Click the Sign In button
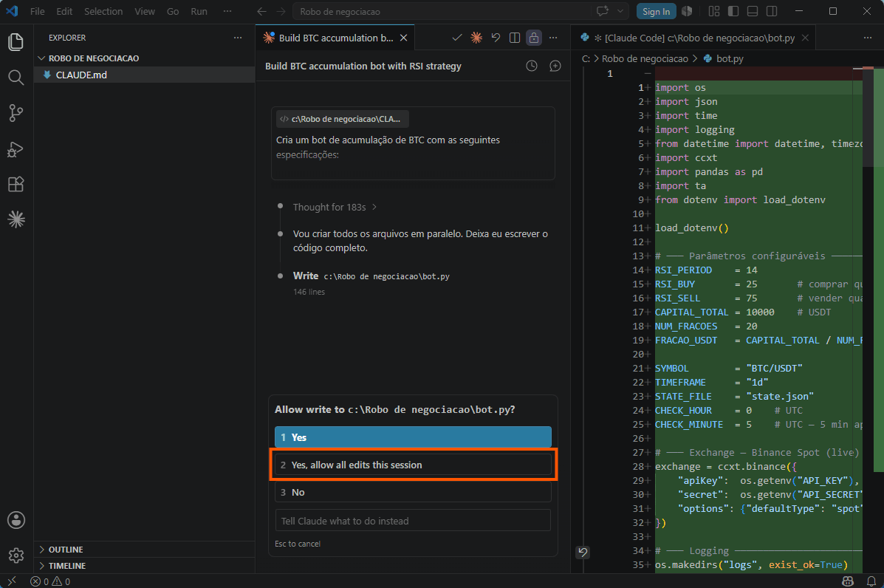 [657, 11]
